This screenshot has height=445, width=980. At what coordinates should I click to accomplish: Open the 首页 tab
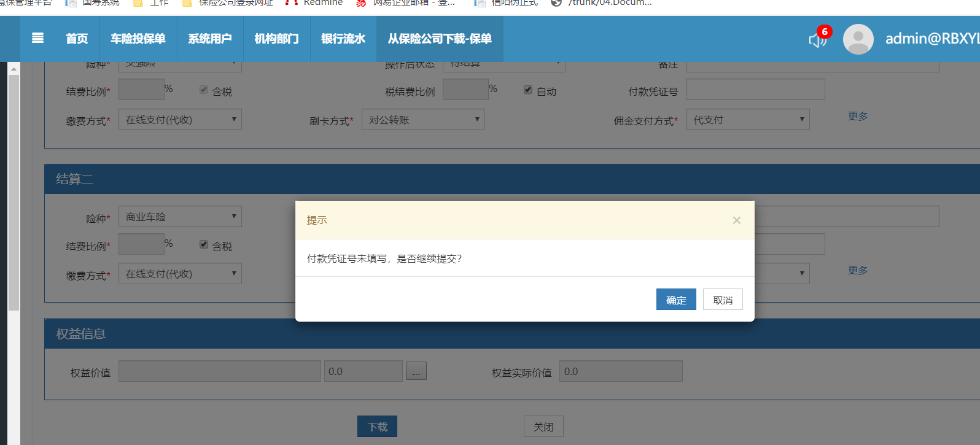77,39
